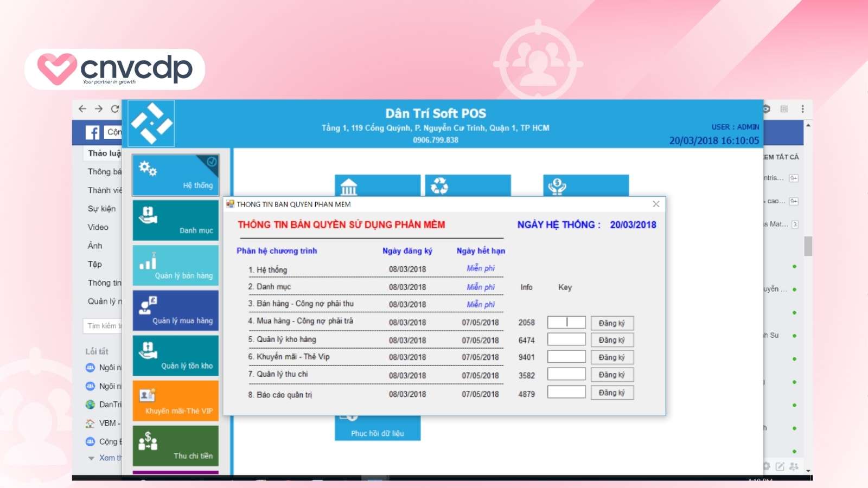Open the Quản lý mua hàng module
868x488 pixels.
point(175,310)
